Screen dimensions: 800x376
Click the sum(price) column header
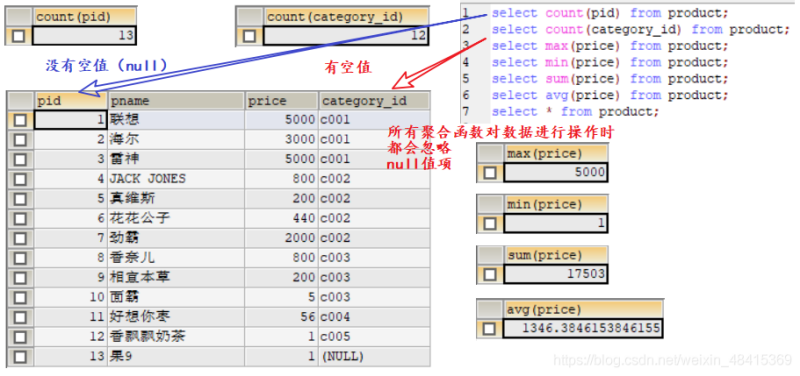point(556,255)
